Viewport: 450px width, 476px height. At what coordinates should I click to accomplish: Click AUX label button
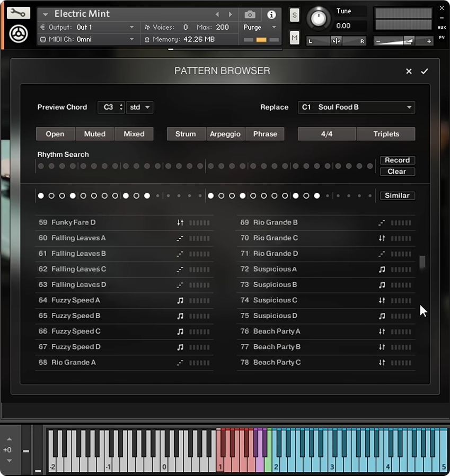[x=442, y=28]
